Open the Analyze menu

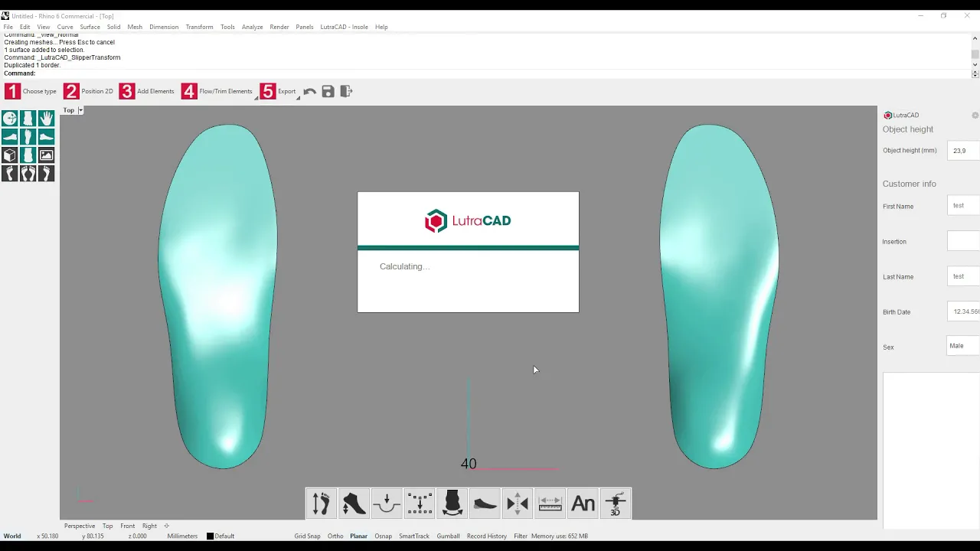coord(252,27)
